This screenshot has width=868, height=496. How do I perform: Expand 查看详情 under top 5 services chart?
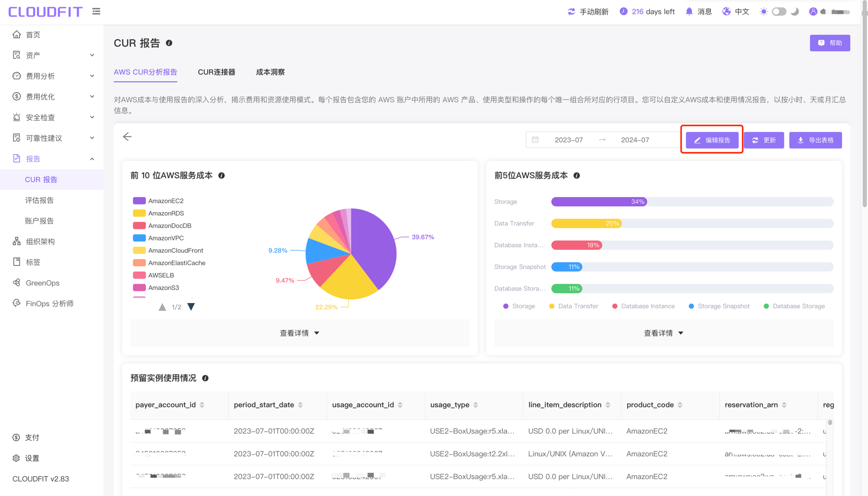664,333
